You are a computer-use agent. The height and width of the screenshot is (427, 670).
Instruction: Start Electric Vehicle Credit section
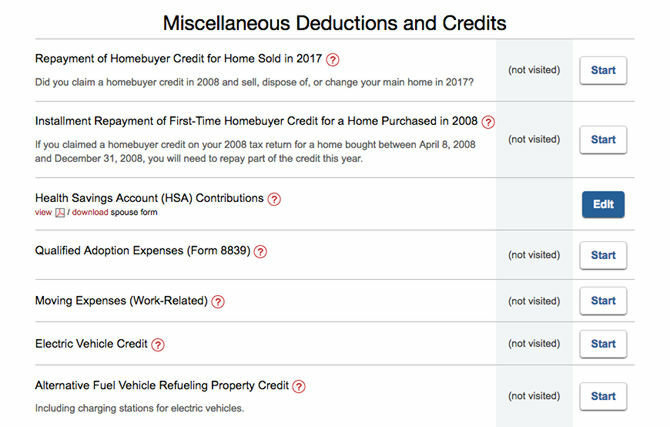pos(603,344)
